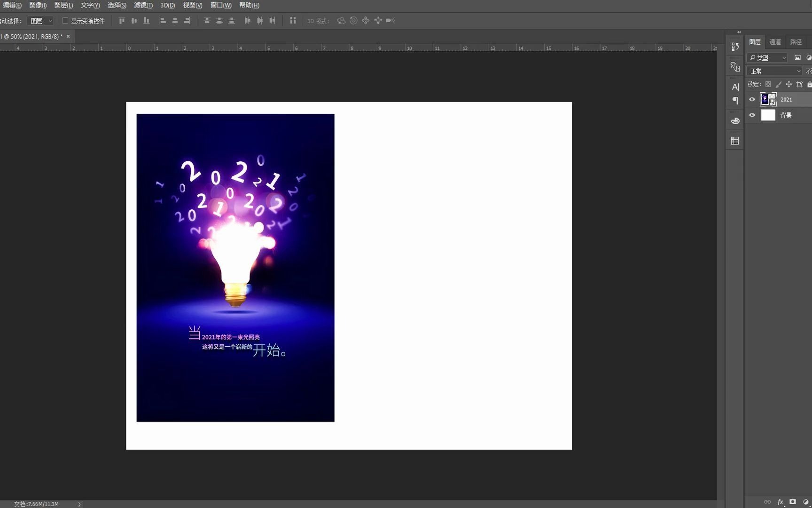The width and height of the screenshot is (812, 508).
Task: Open 文字(Y) menu
Action: point(90,5)
